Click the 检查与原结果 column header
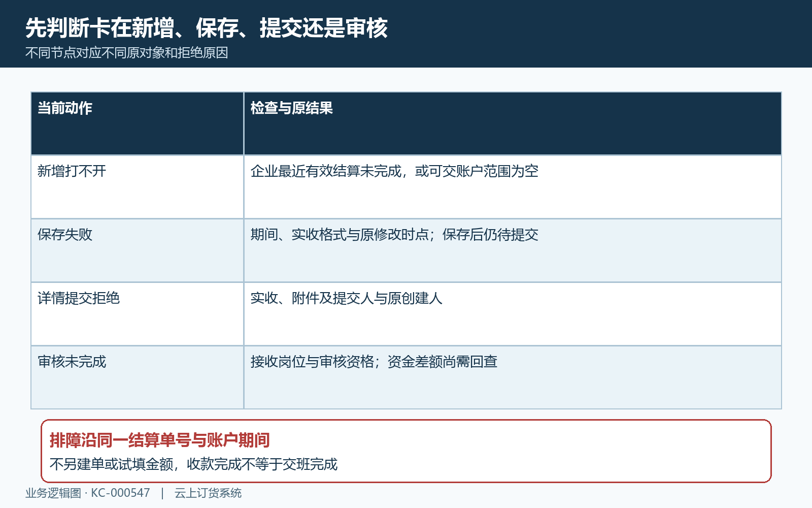This screenshot has width=812, height=508. (513, 123)
